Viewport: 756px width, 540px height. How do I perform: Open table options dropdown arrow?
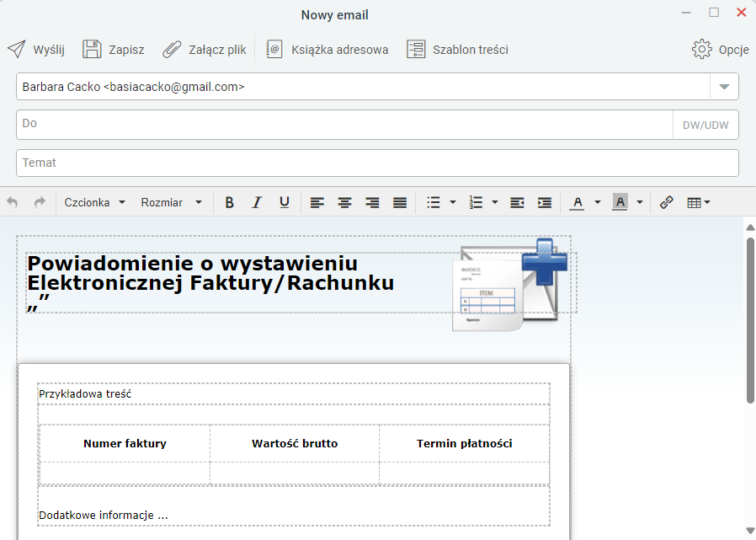pyautogui.click(x=707, y=203)
